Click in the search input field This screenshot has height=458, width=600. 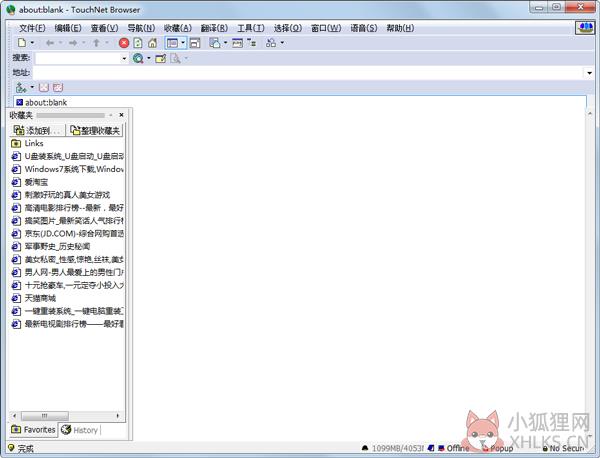(78, 58)
